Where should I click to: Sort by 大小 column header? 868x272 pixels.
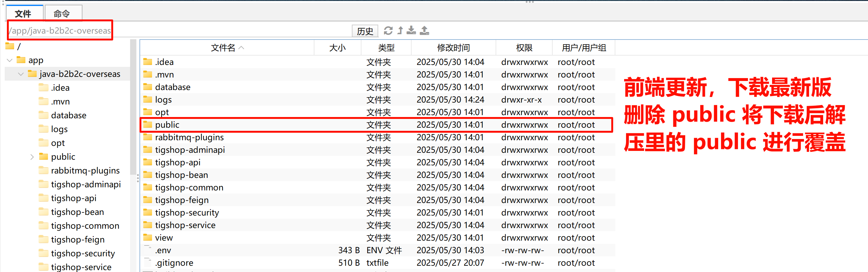pos(337,47)
